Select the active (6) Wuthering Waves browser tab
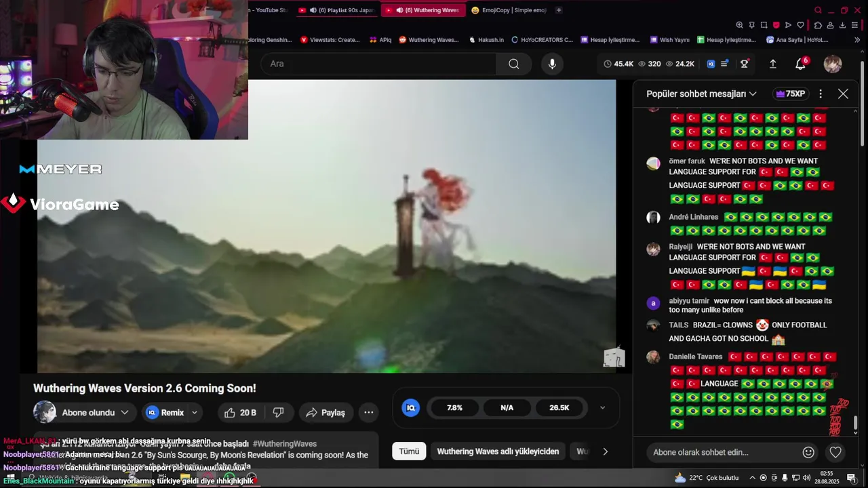The width and height of the screenshot is (868, 488). pyautogui.click(x=423, y=10)
